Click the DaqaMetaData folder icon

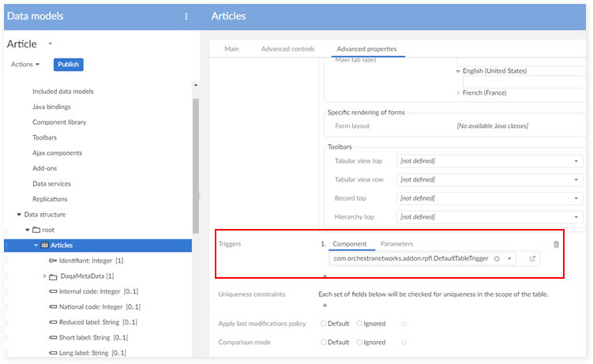[x=54, y=276]
